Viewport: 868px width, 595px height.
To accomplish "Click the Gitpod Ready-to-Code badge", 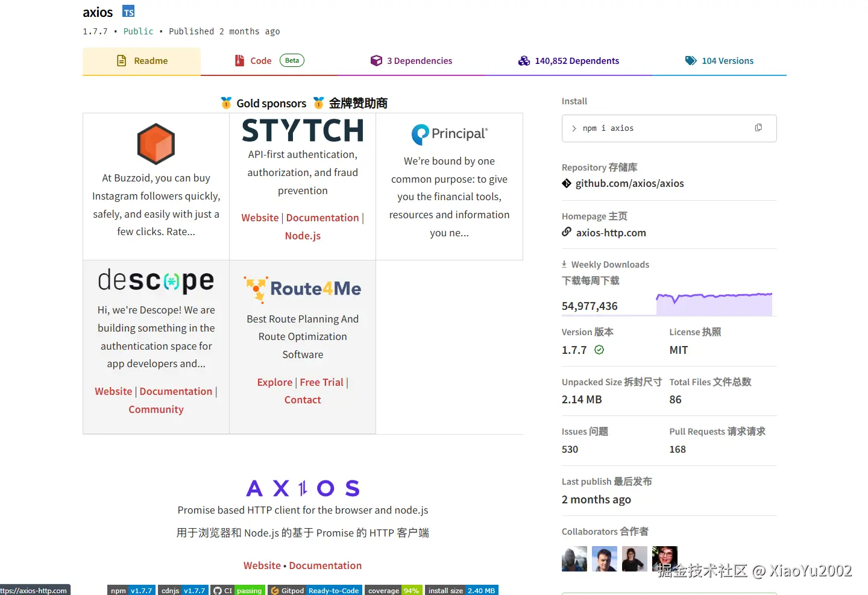I will coord(315,590).
